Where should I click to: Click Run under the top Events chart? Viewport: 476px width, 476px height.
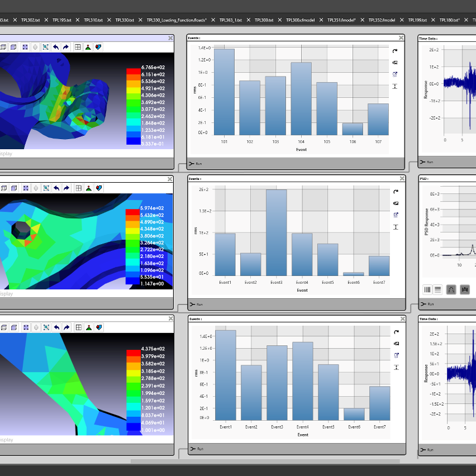tap(196, 164)
